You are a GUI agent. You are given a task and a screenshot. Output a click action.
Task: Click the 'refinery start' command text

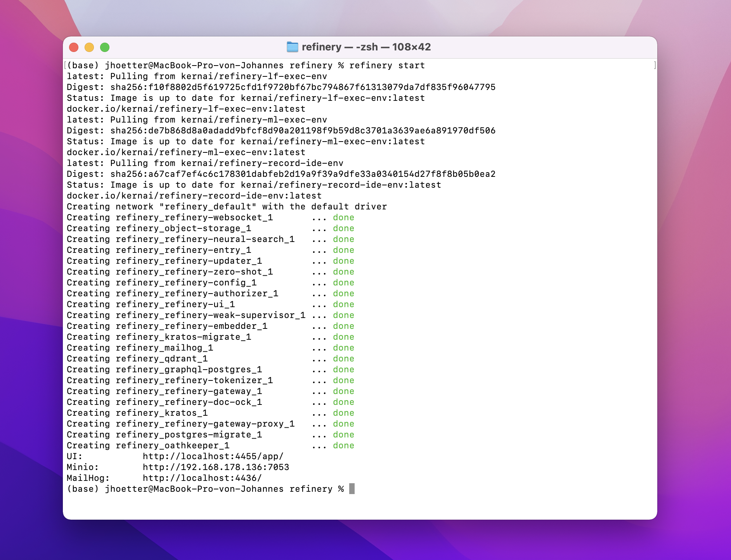point(387,66)
